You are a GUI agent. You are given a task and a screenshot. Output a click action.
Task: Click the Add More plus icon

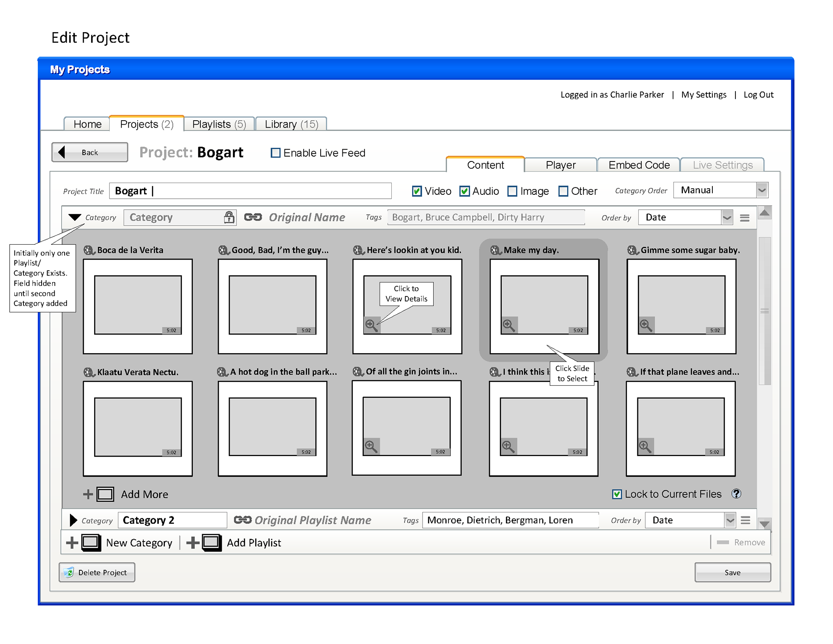click(x=88, y=494)
